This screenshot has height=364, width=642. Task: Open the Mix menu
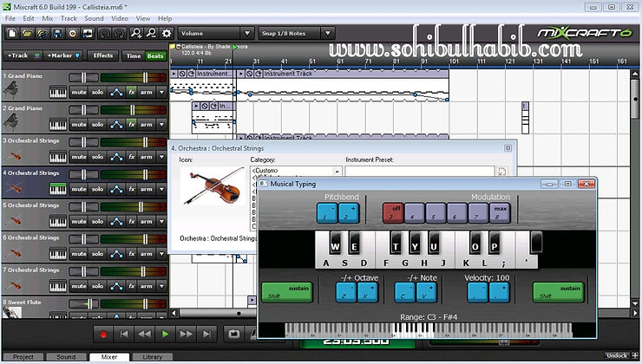click(x=48, y=18)
